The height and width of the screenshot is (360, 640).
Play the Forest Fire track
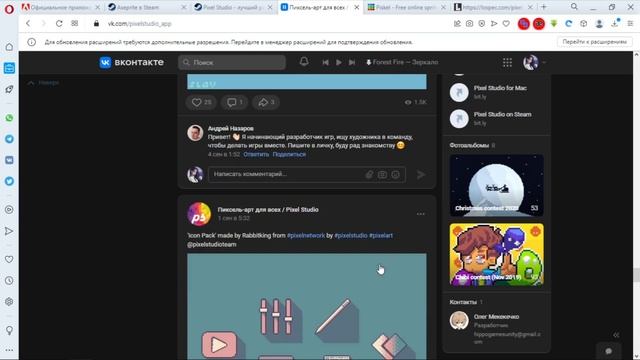click(338, 62)
